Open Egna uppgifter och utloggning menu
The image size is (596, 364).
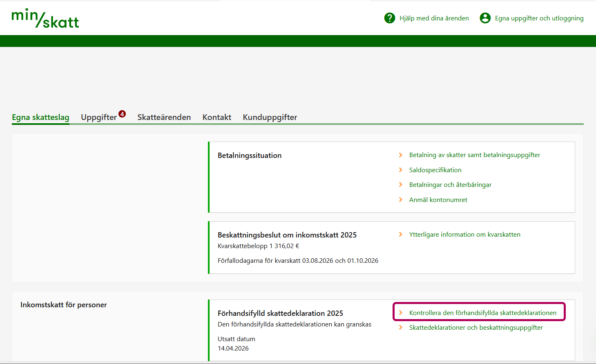pos(539,18)
